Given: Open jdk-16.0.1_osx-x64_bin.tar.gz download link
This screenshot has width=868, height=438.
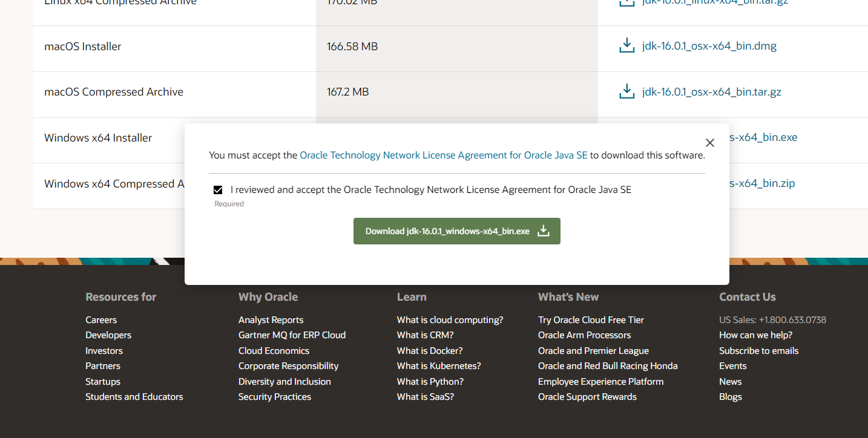Looking at the screenshot, I should [712, 92].
